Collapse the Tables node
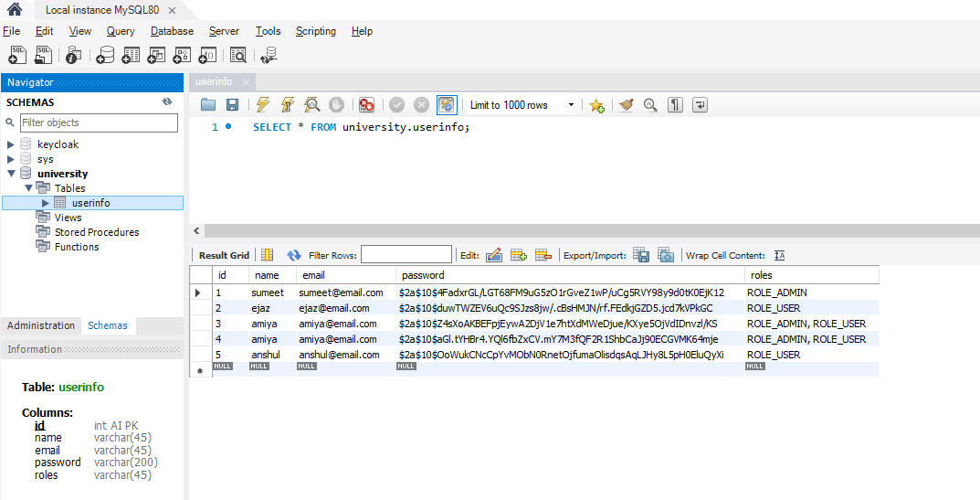Viewport: 980px width, 500px height. pos(28,187)
